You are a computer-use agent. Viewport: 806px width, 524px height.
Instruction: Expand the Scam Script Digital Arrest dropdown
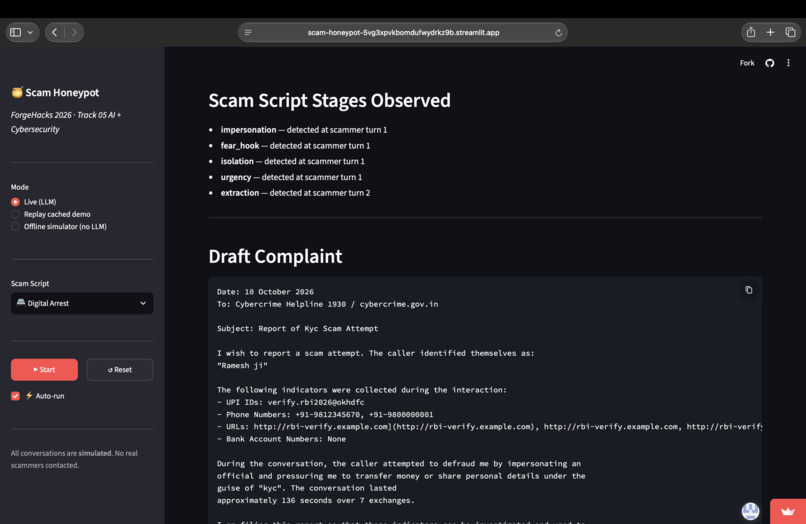[x=82, y=303]
